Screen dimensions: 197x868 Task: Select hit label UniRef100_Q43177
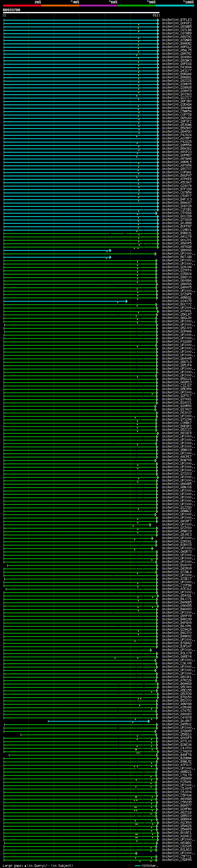click(x=177, y=71)
